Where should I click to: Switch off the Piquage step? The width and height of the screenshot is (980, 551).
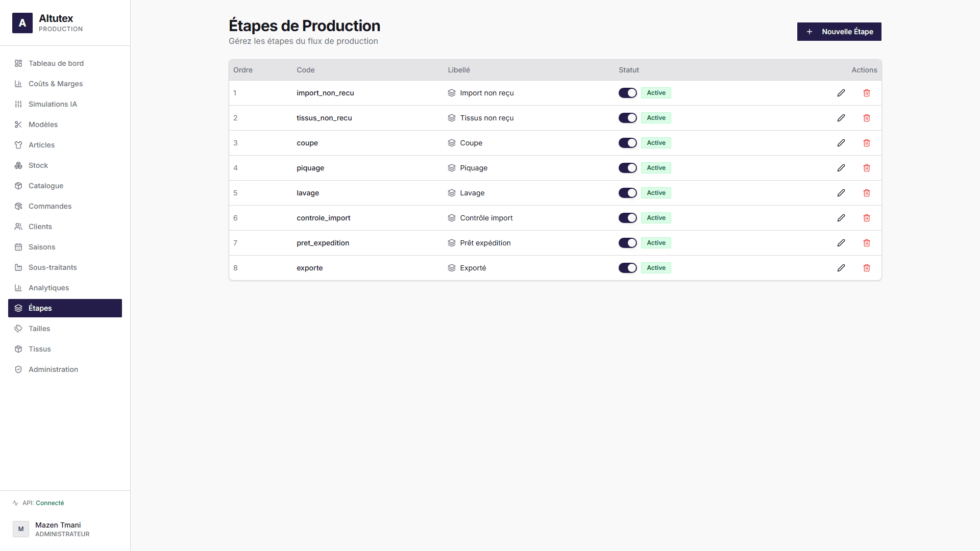[x=628, y=168]
